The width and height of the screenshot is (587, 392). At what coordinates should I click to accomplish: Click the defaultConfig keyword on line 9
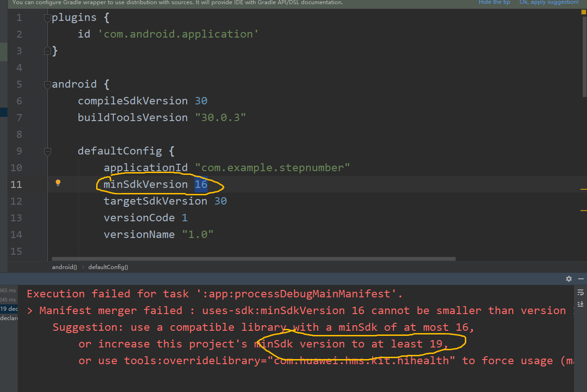tap(120, 151)
